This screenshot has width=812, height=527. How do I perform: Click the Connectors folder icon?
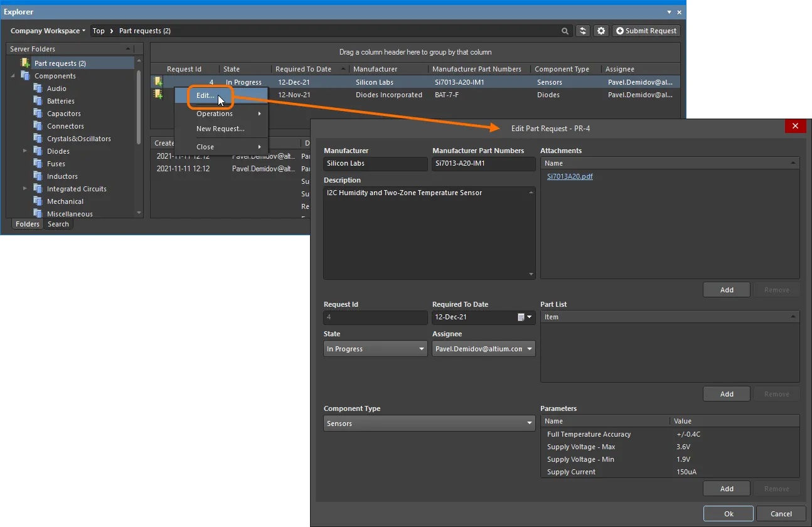(x=39, y=126)
